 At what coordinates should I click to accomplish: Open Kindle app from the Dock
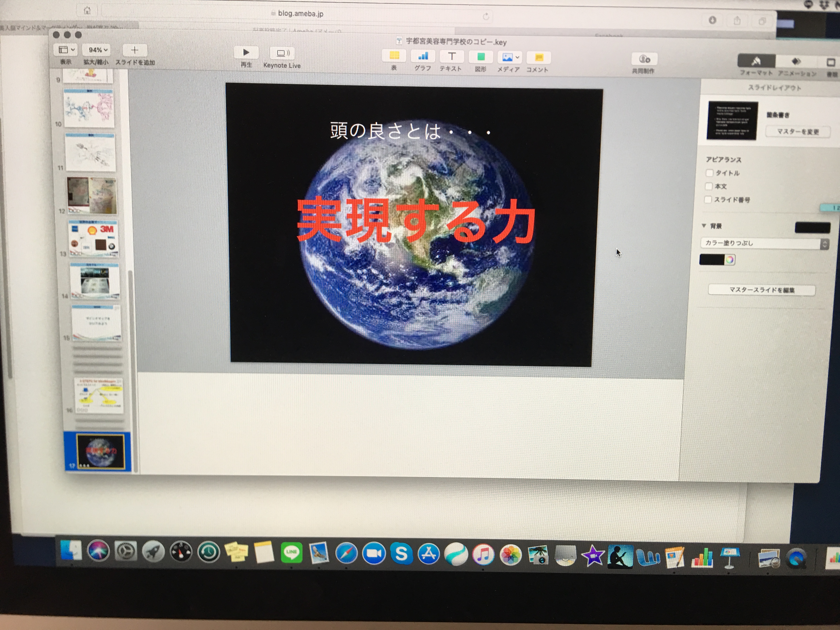click(620, 557)
